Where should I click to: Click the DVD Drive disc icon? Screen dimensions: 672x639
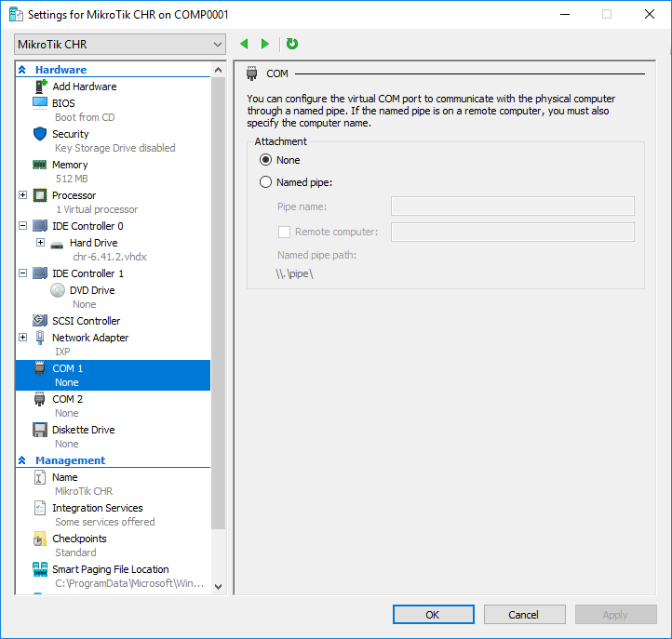[58, 290]
